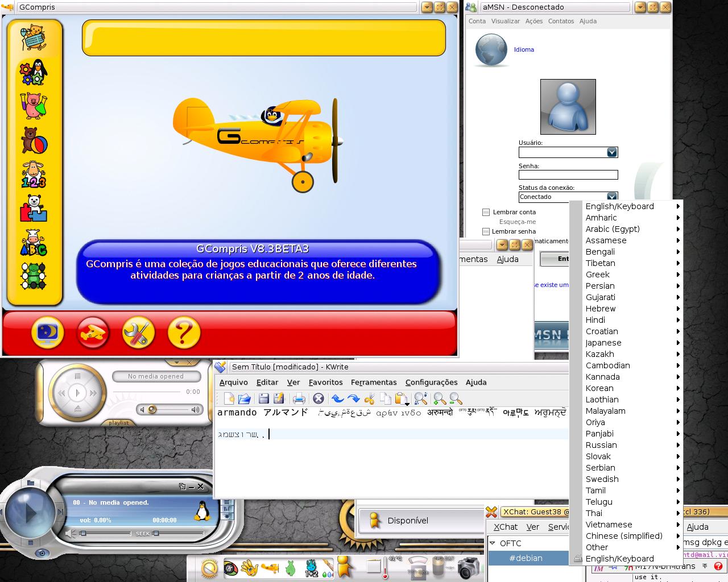Open the XChat menu in XChat window
728x582 pixels.
coord(505,527)
